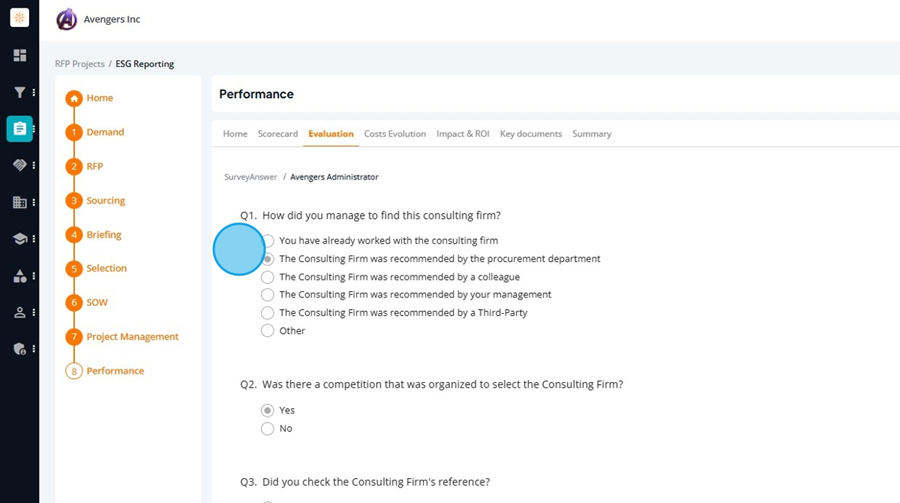Select 'No' for Q2 competition question
This screenshot has height=503, width=900.
click(x=267, y=428)
